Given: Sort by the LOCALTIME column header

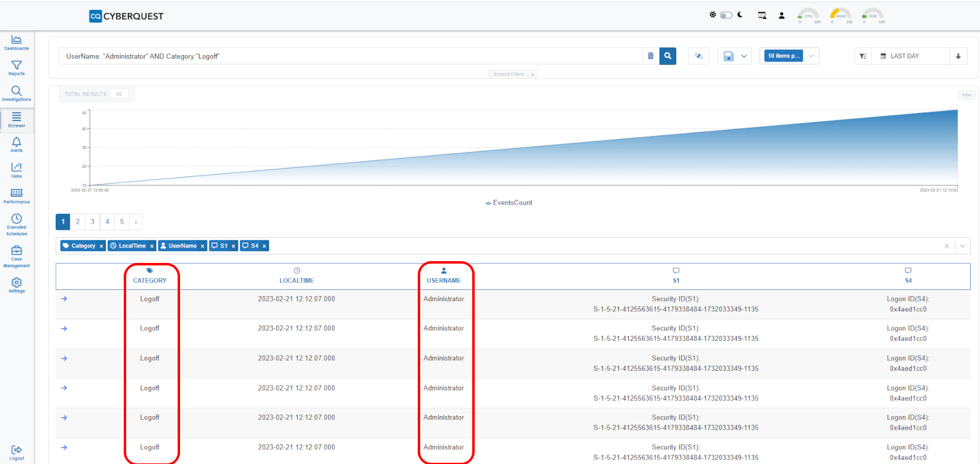Looking at the screenshot, I should coord(296,276).
